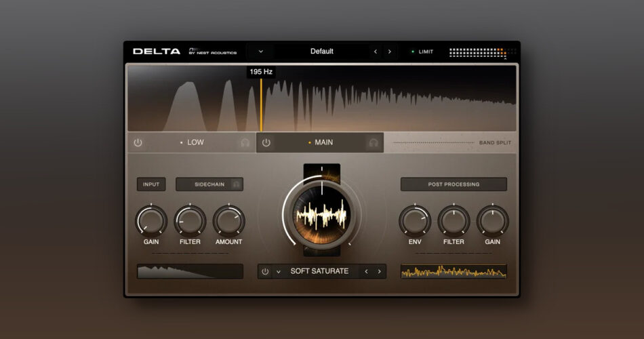Click the 195 Hz crossover frequency marker

click(261, 72)
